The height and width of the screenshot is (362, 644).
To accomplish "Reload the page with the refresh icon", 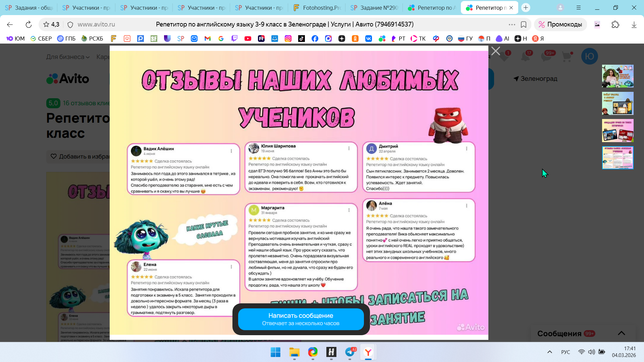I will coord(29,24).
